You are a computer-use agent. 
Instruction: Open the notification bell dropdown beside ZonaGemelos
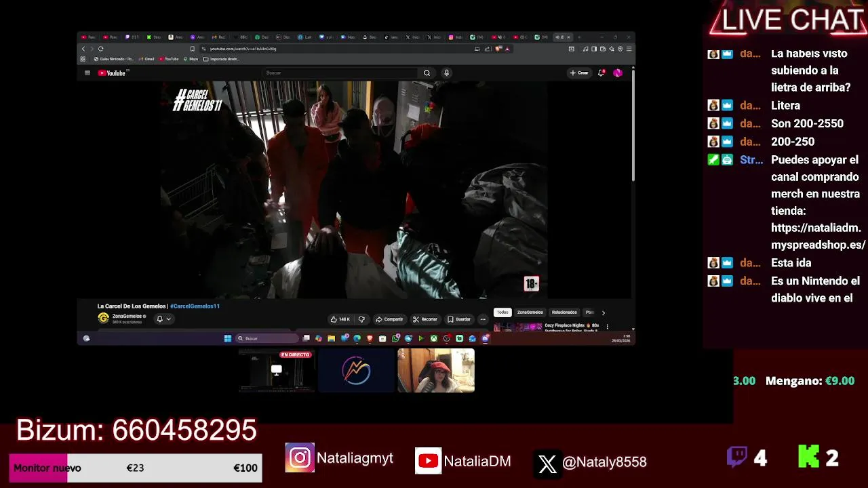(163, 319)
